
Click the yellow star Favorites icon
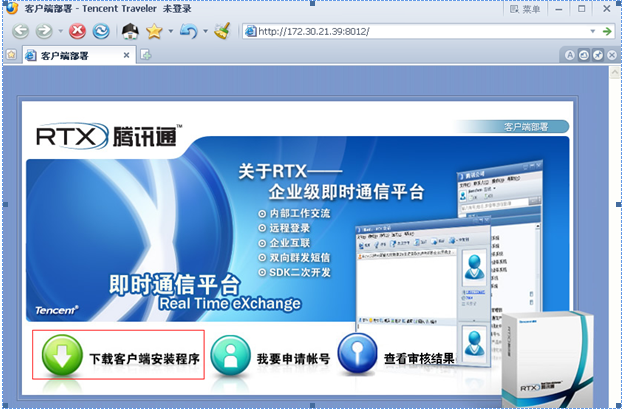click(154, 31)
